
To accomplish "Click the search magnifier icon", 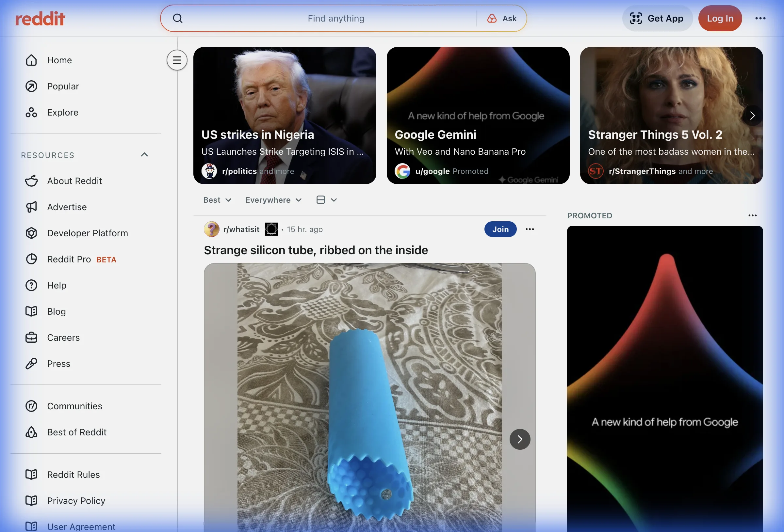I will 178,18.
